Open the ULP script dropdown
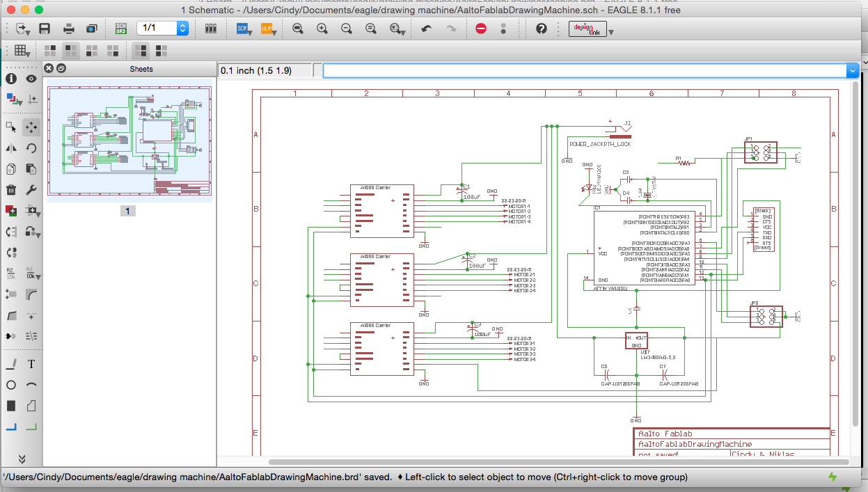 click(268, 29)
